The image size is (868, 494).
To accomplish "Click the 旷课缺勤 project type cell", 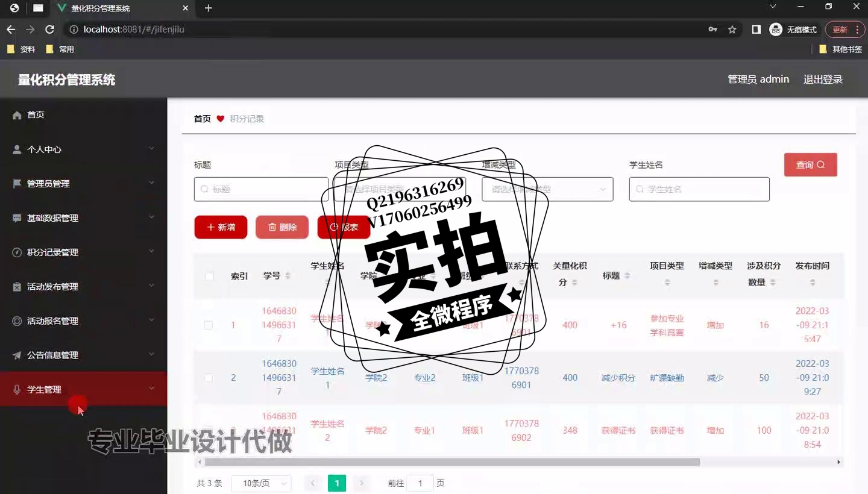I will pos(667,378).
